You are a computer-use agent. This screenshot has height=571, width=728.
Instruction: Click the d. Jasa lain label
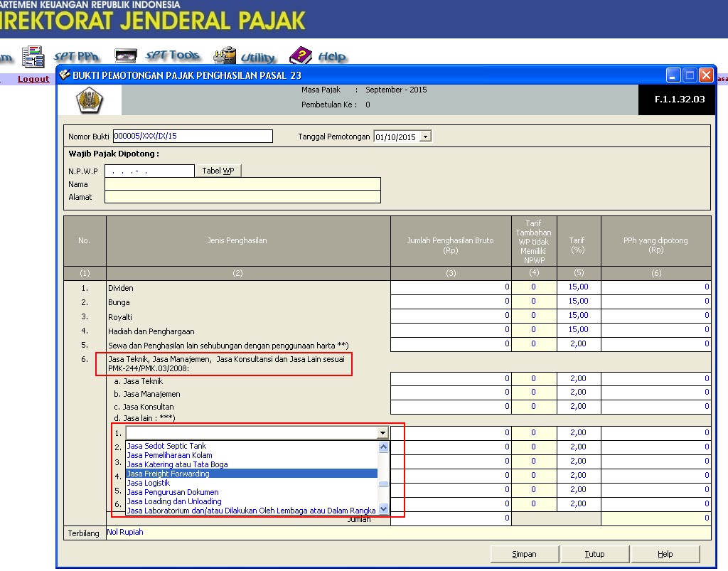click(x=144, y=418)
